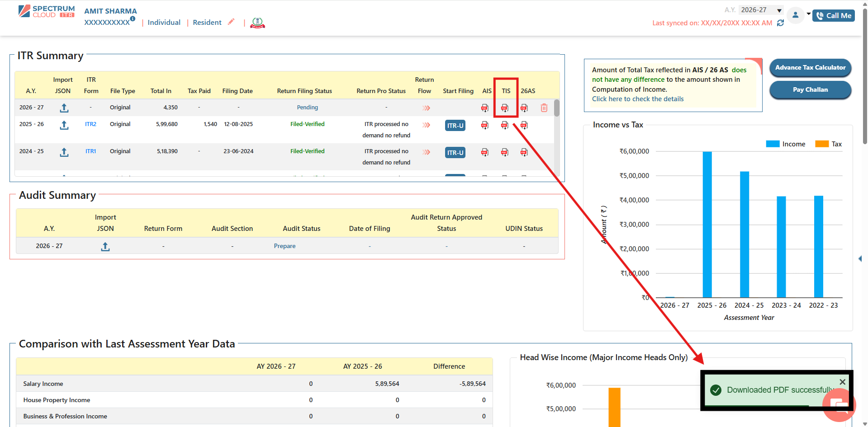
Task: Click the Pending return filing status
Action: [x=307, y=108]
